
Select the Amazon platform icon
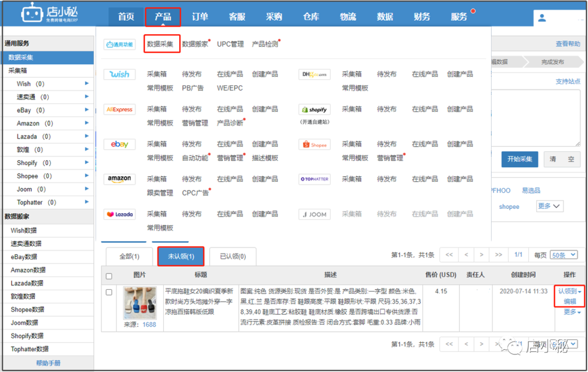coord(119,179)
